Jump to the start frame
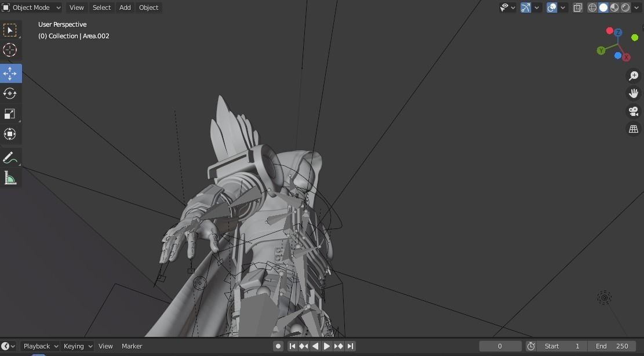 click(292, 346)
